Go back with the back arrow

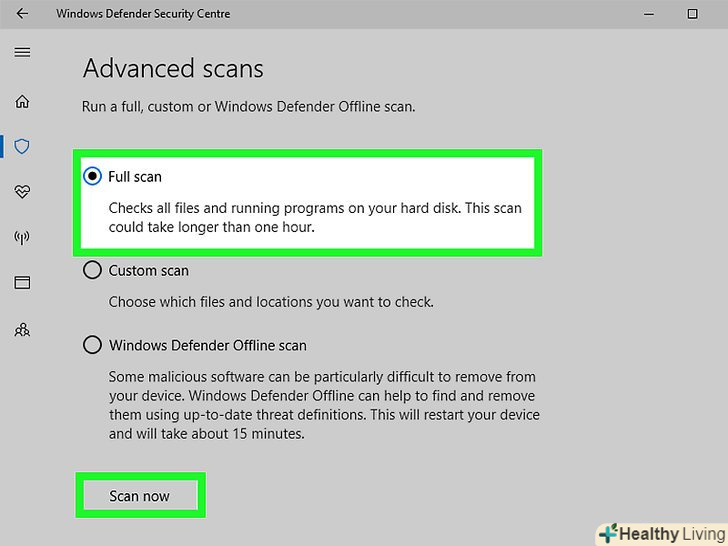(x=22, y=13)
